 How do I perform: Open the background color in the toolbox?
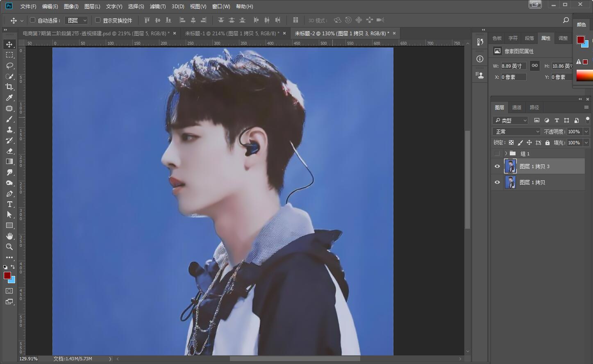click(13, 280)
